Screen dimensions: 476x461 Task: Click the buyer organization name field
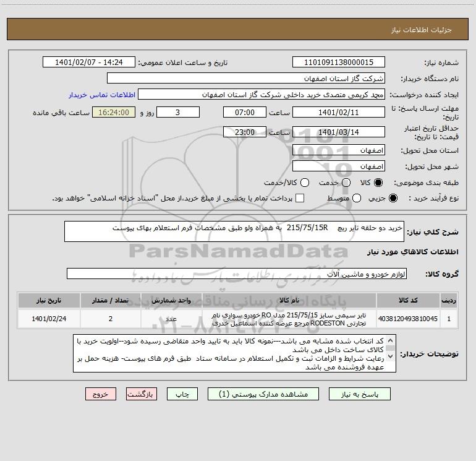(246, 79)
